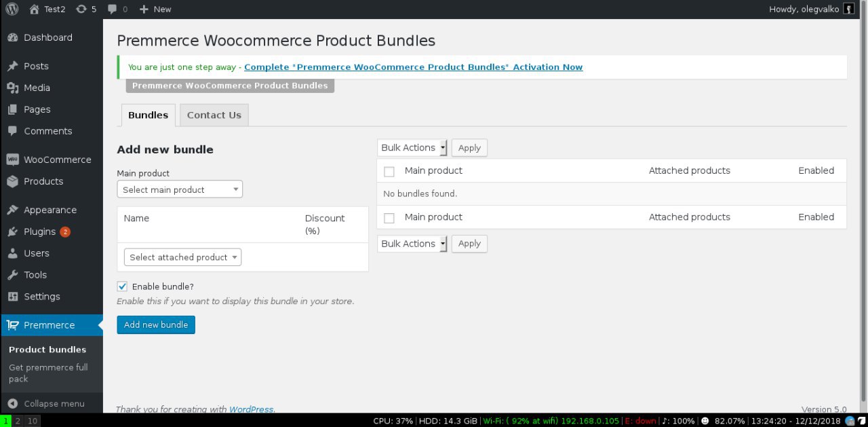Image resolution: width=868 pixels, height=427 pixels.
Task: Click the gray Premmerce WooCommerce Product Bundles label
Action: (x=230, y=86)
